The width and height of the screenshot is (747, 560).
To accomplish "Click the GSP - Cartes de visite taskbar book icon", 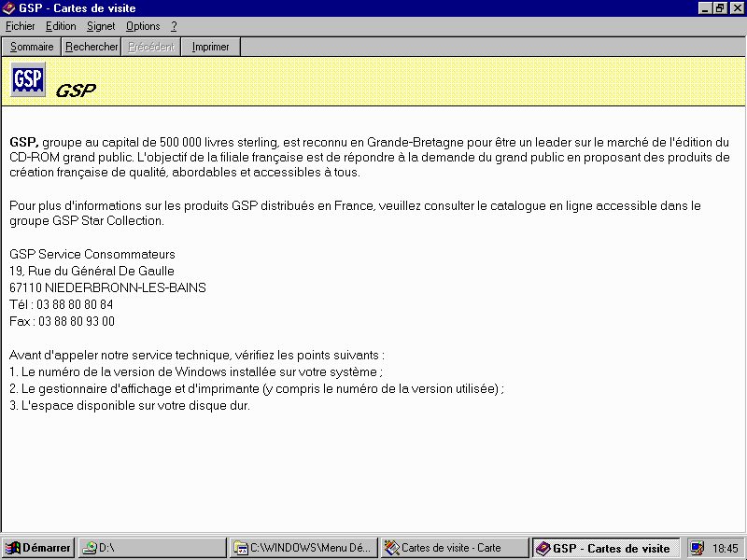I will (x=543, y=549).
